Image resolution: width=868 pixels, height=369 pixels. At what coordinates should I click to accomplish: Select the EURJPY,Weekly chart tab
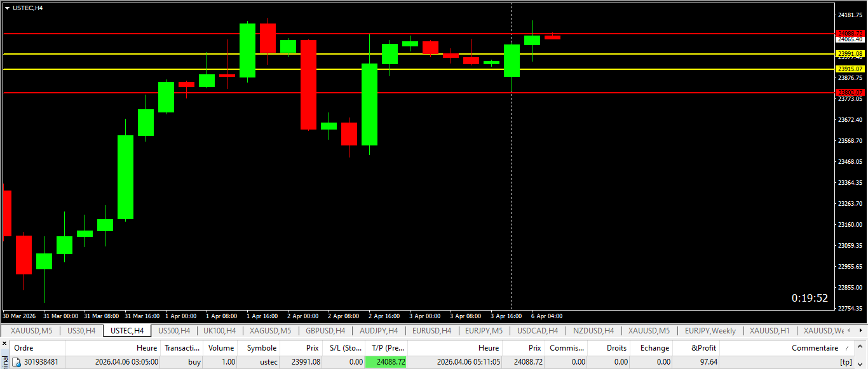(x=710, y=331)
